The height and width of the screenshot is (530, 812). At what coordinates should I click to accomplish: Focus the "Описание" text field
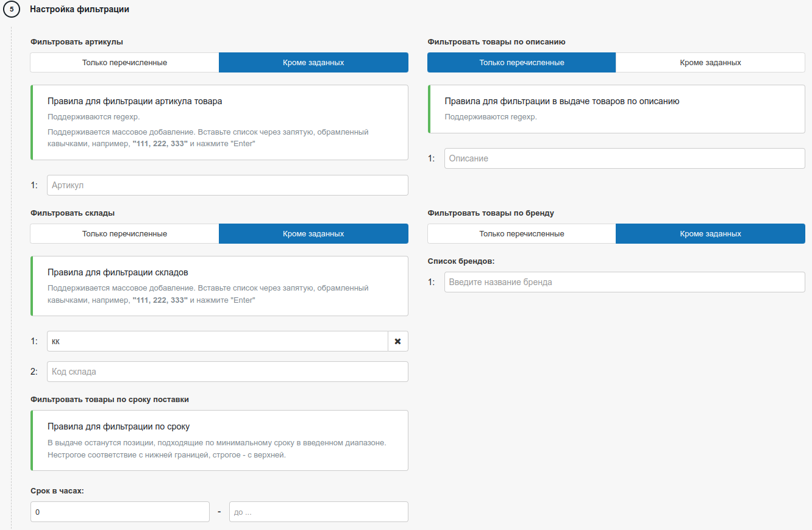point(624,158)
